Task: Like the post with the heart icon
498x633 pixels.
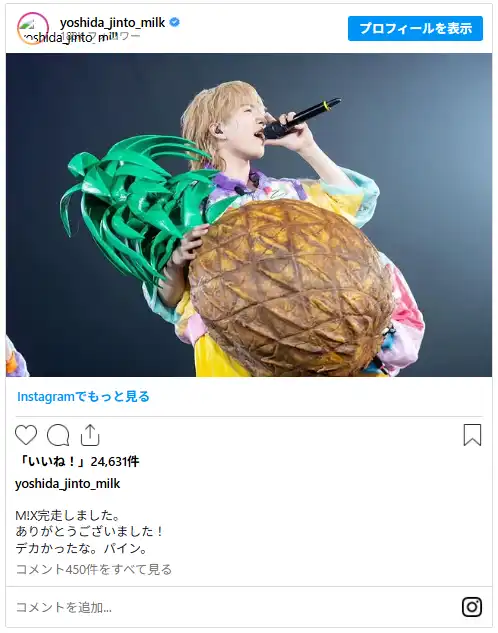Action: (26, 435)
